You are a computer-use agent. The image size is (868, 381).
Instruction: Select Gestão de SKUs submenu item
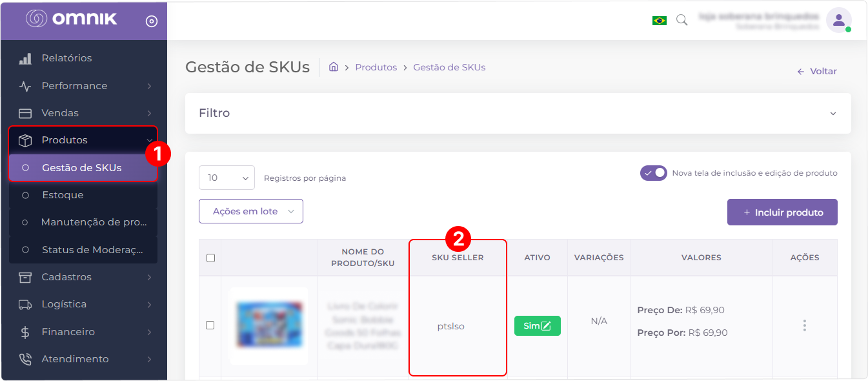[x=84, y=168]
